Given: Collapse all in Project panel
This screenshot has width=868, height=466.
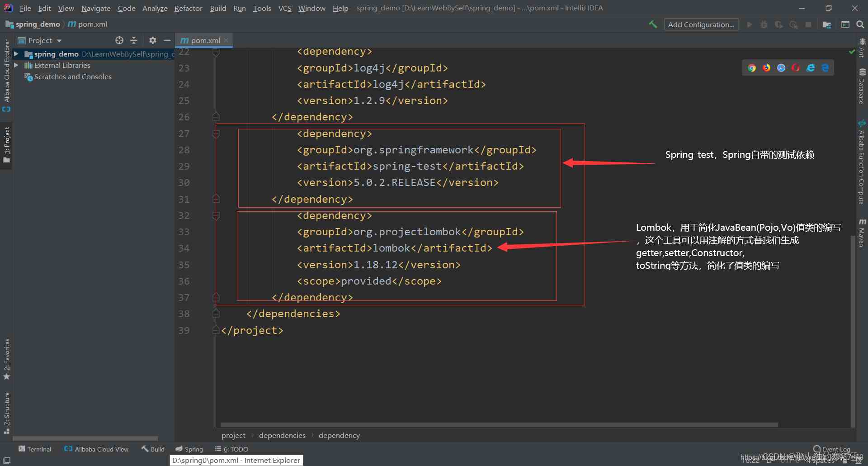Looking at the screenshot, I should pyautogui.click(x=134, y=40).
